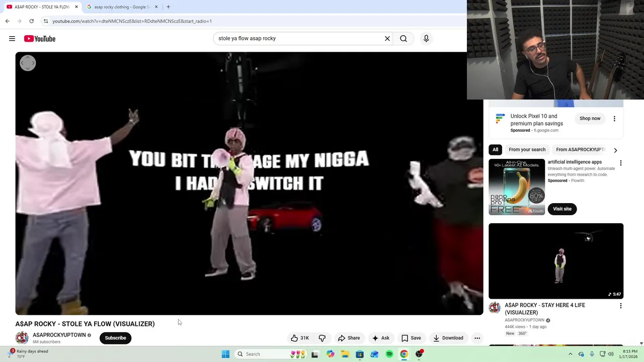Close the A$AP ROCKY YouTube tab

tap(76, 7)
